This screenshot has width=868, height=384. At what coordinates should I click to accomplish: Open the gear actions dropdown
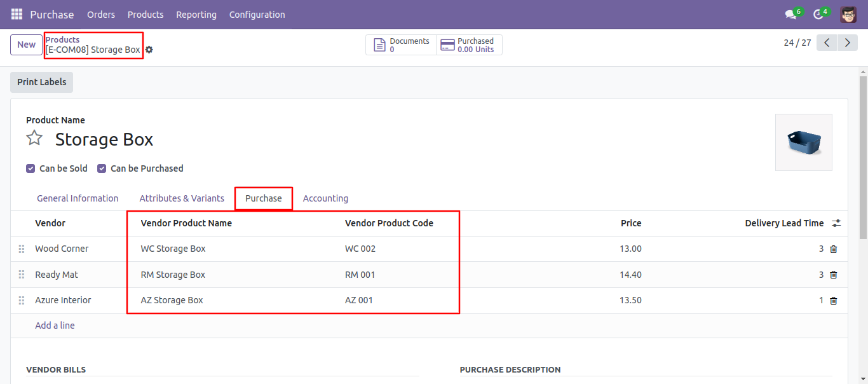point(149,50)
